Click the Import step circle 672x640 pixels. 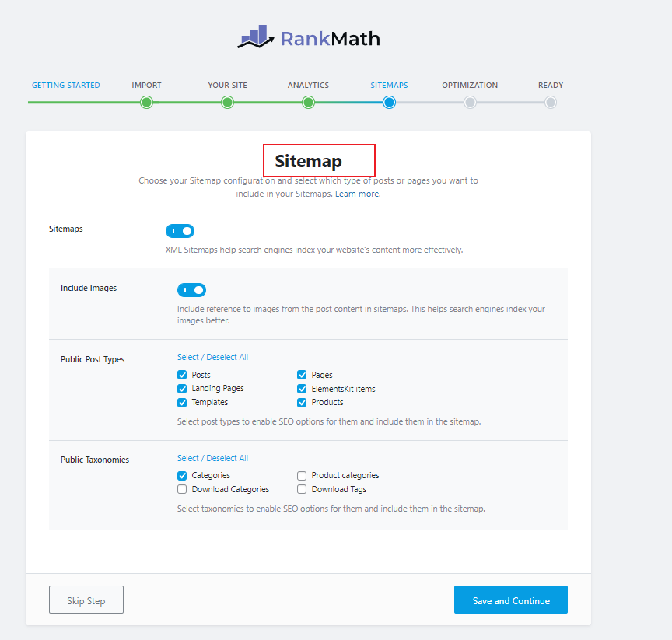tap(146, 102)
